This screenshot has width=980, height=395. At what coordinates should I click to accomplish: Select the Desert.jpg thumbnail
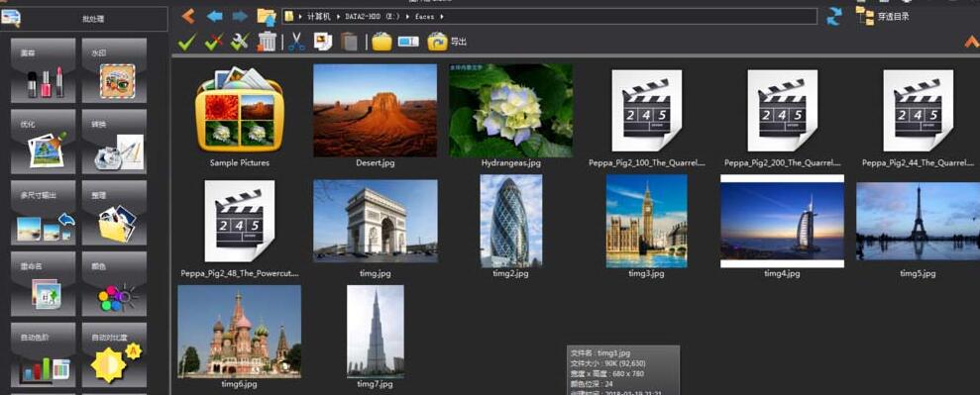(x=375, y=111)
